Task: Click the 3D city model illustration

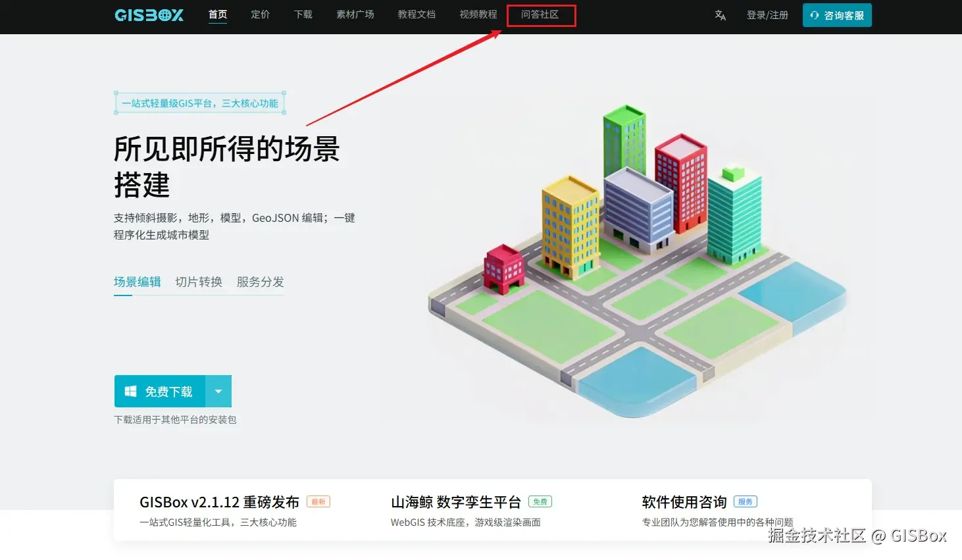Action: 637,260
